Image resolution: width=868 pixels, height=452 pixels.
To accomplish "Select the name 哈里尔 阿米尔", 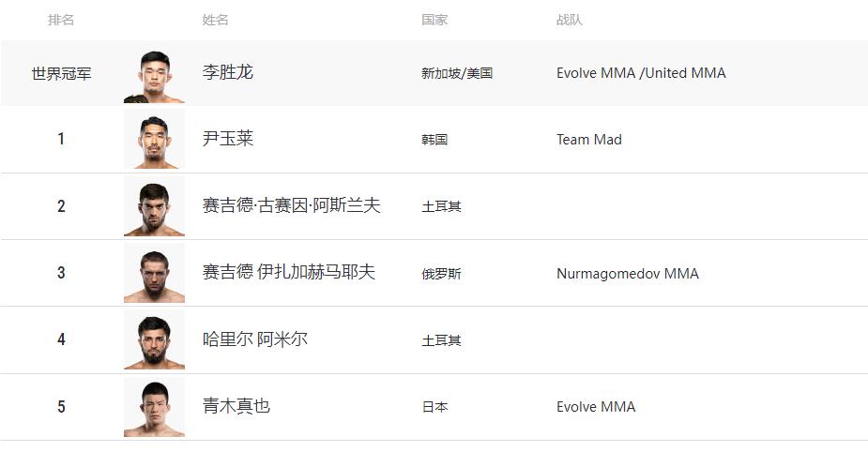I will [254, 339].
